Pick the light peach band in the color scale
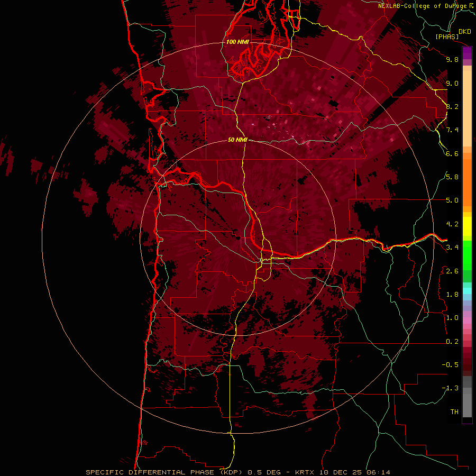 tap(467, 109)
